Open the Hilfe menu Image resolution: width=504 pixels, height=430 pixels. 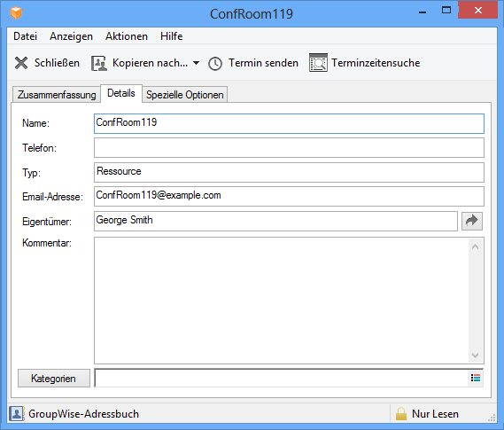coord(171,36)
